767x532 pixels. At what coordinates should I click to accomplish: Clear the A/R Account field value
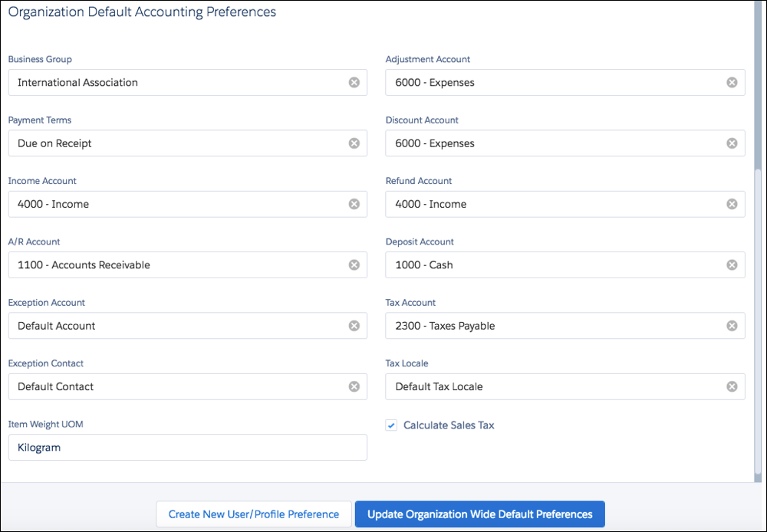tap(354, 265)
